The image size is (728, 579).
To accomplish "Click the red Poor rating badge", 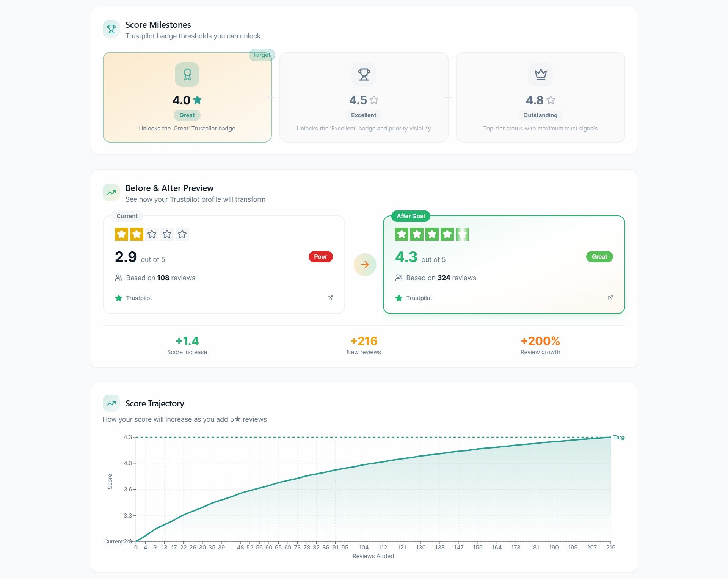I will tap(320, 257).
